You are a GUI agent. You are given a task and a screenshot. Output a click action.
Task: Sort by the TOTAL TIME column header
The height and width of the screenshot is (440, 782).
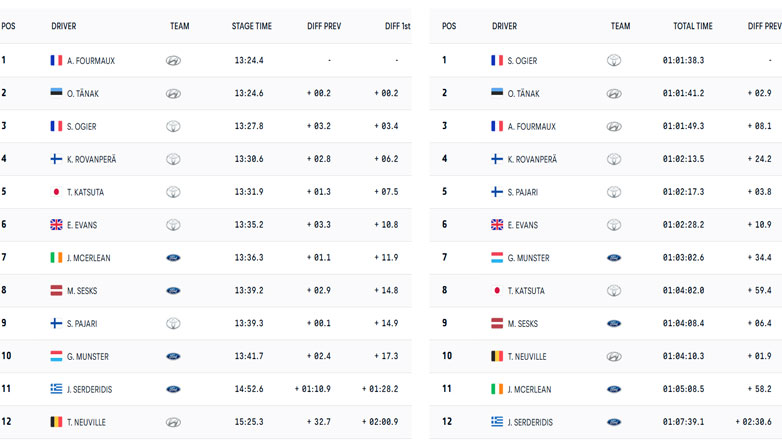[x=692, y=26]
